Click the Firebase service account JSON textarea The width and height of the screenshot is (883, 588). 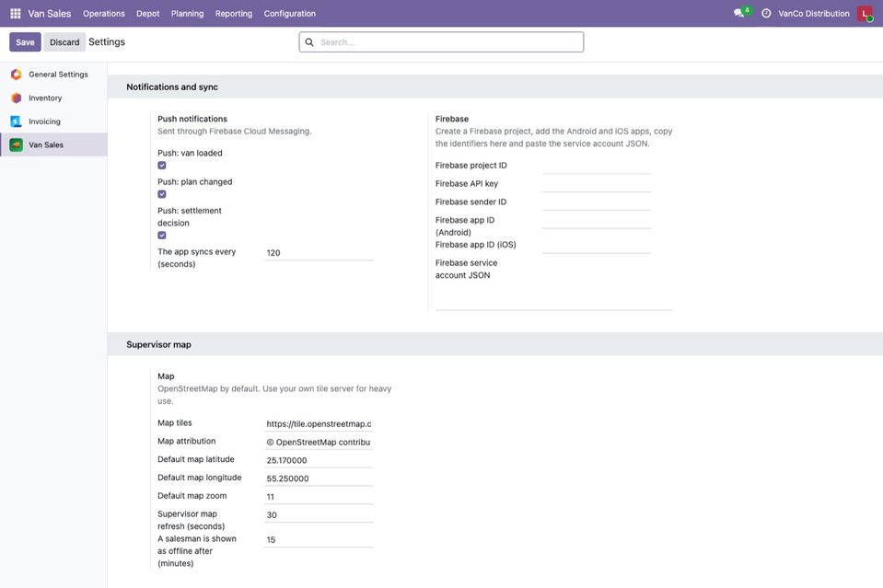click(x=553, y=296)
